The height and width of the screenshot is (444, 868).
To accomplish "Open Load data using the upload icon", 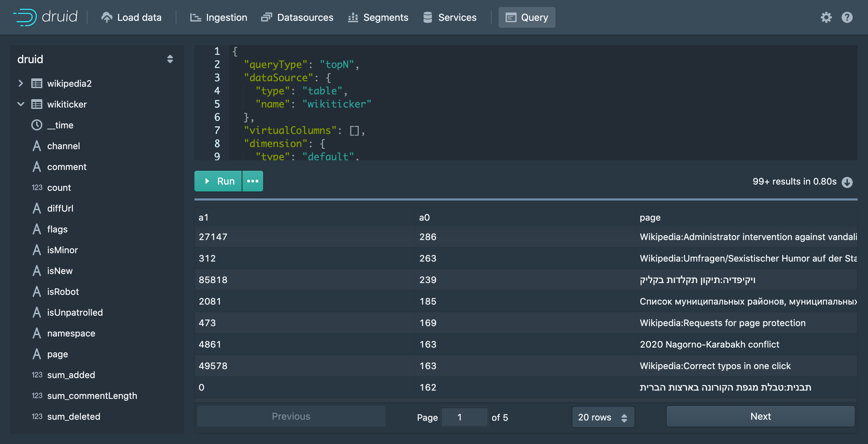I will pos(107,17).
